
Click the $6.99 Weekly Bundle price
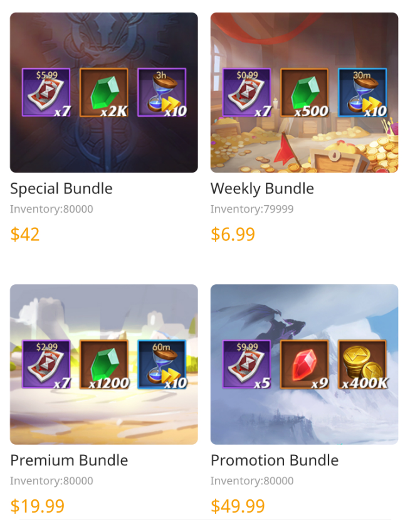pos(233,234)
